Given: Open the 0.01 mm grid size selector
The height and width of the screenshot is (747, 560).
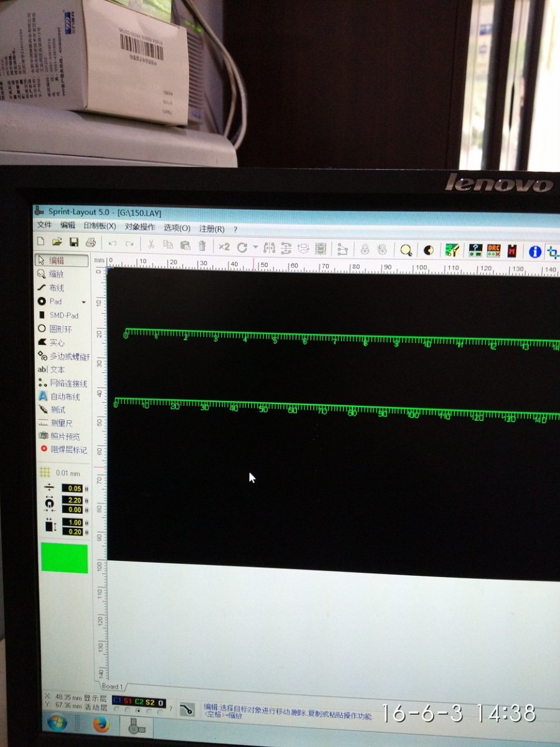Looking at the screenshot, I should click(x=61, y=473).
